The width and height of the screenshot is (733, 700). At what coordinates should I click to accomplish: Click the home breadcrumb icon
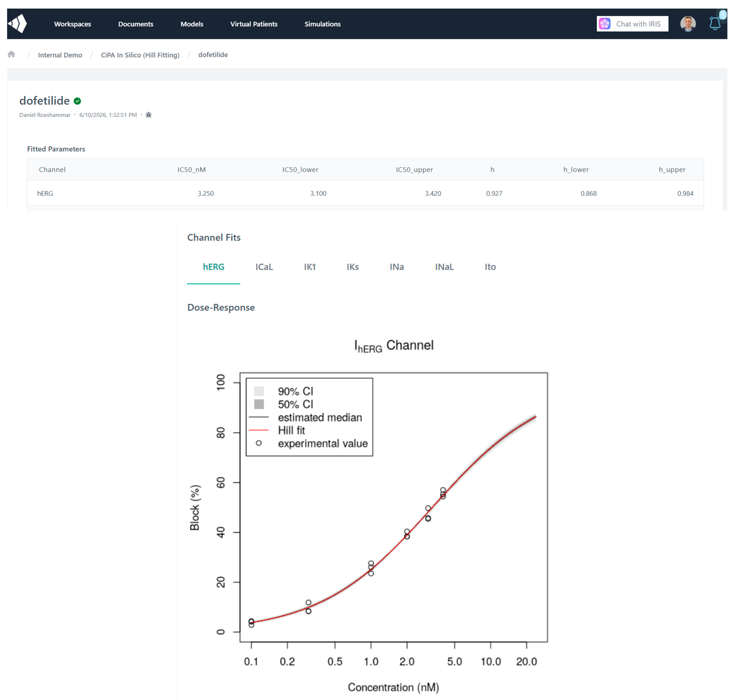tap(11, 54)
